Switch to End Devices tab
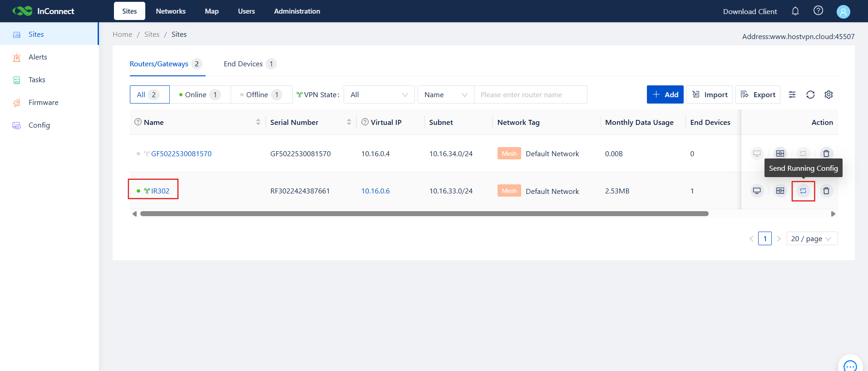This screenshot has height=371, width=868. [x=250, y=64]
